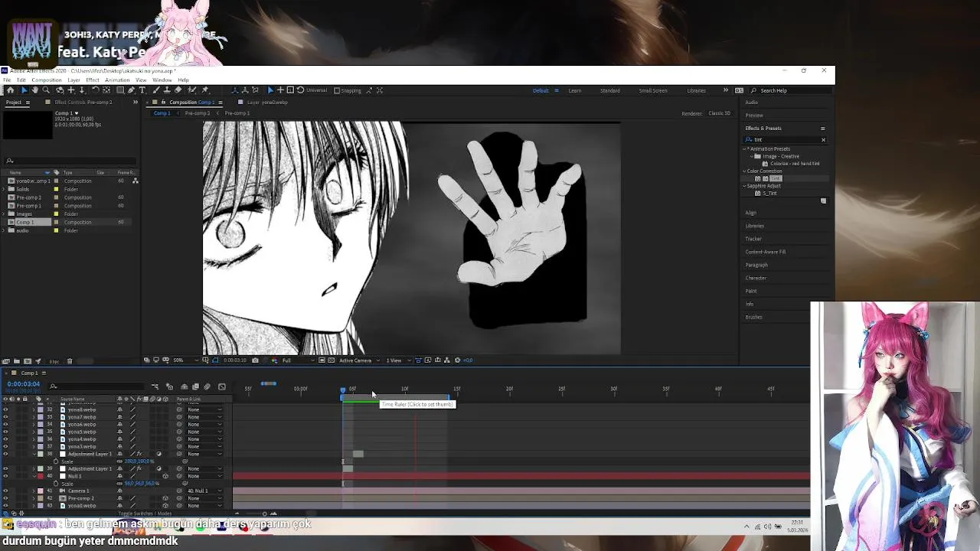Image resolution: width=980 pixels, height=551 pixels.
Task: Hide the yona7.webp layer via its eye icon
Action: [x=5, y=417]
